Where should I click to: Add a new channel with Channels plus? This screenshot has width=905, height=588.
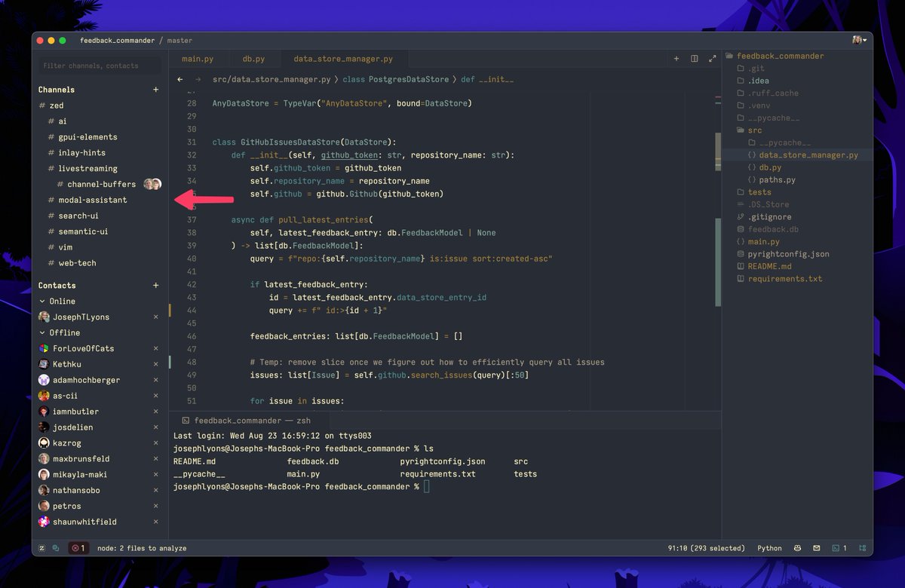[156, 90]
